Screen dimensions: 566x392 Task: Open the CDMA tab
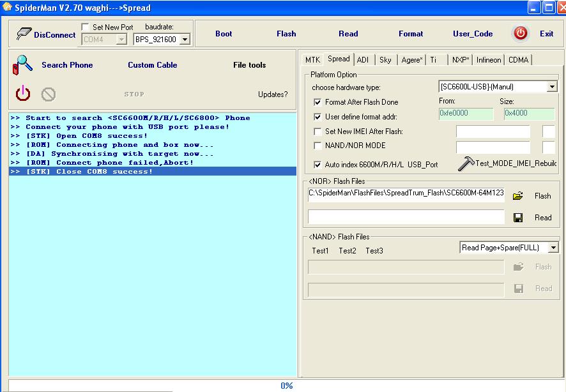click(518, 60)
